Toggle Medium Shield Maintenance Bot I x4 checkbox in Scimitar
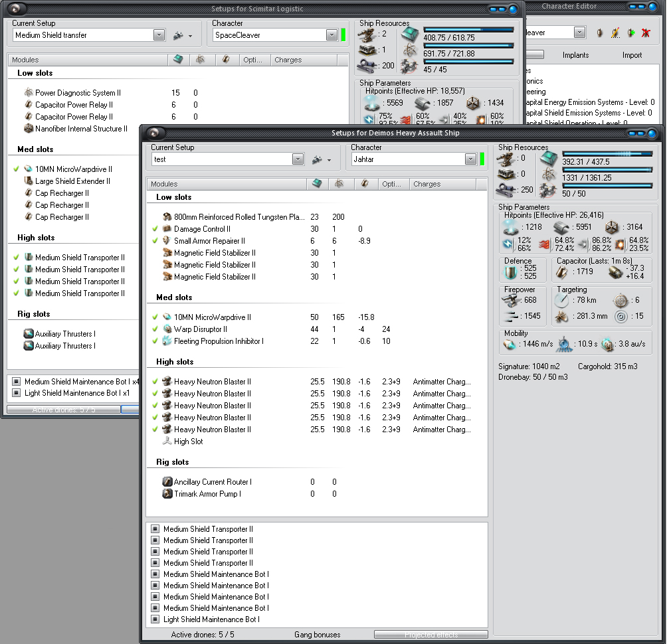This screenshot has width=667, height=644. tap(16, 381)
